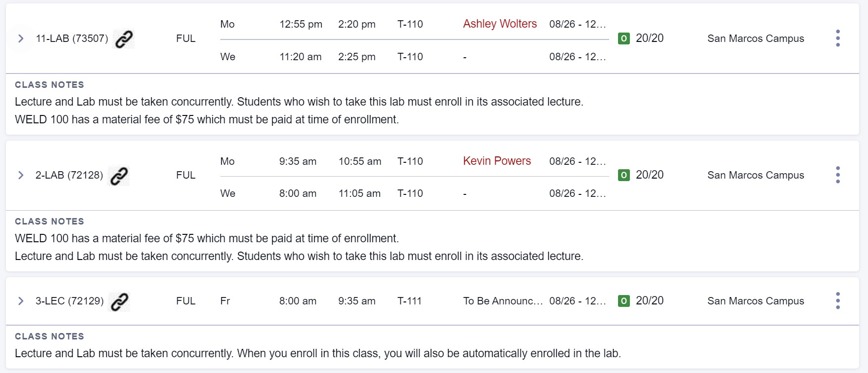Open the more options menu for 3-LEC
The image size is (868, 373).
pyautogui.click(x=837, y=300)
